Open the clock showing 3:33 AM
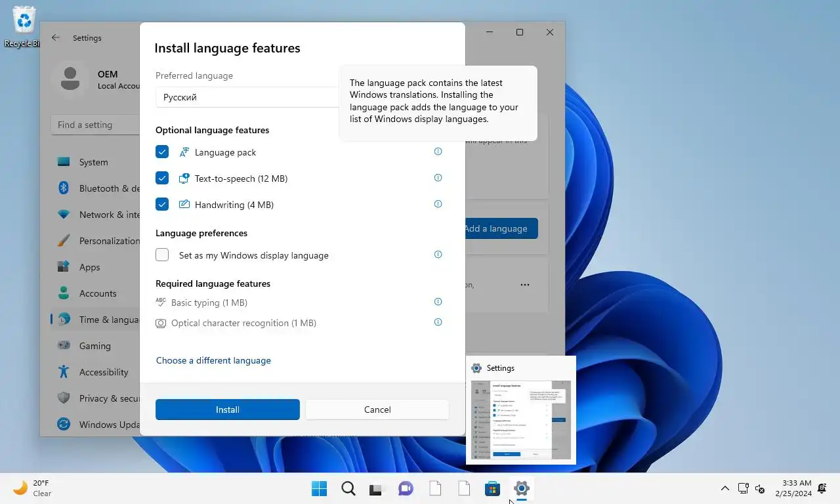The width and height of the screenshot is (840, 504). click(793, 488)
